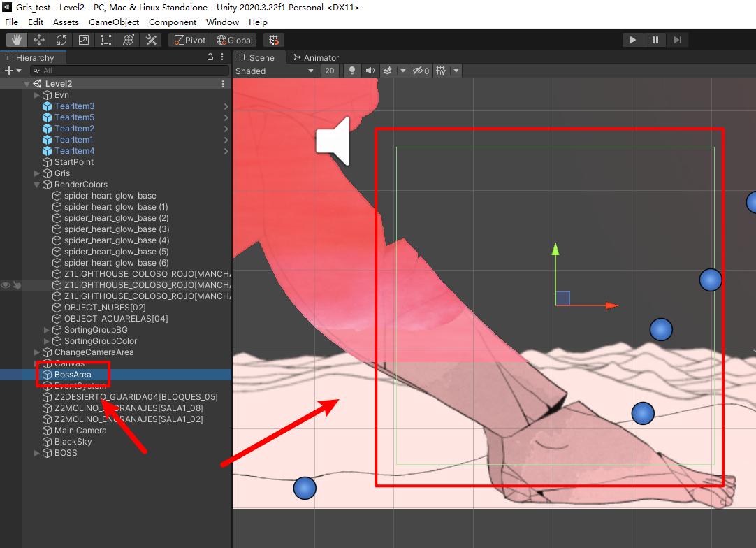This screenshot has height=548, width=756.
Task: Toggle scene effects icon
Action: 388,71
